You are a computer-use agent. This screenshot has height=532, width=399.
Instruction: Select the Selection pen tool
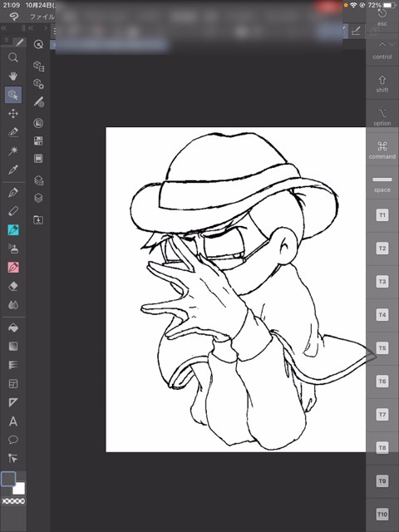tap(13, 132)
